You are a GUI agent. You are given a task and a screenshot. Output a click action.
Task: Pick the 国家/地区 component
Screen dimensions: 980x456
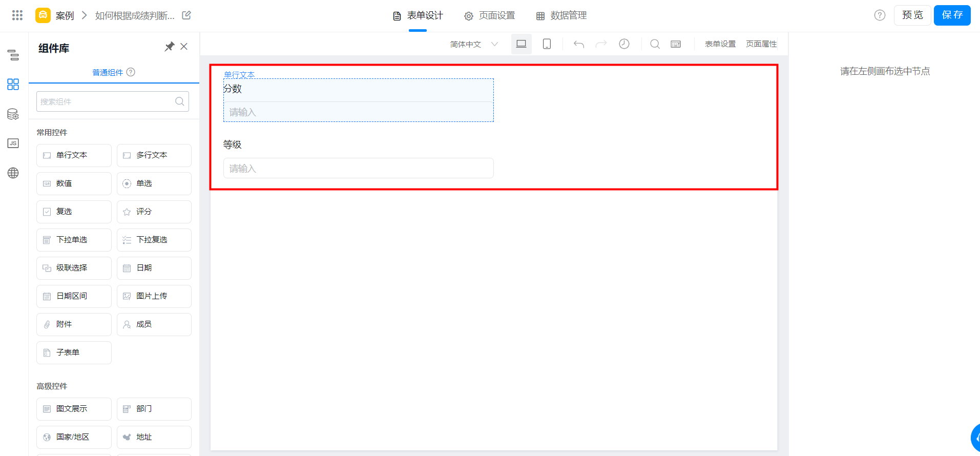pos(74,437)
